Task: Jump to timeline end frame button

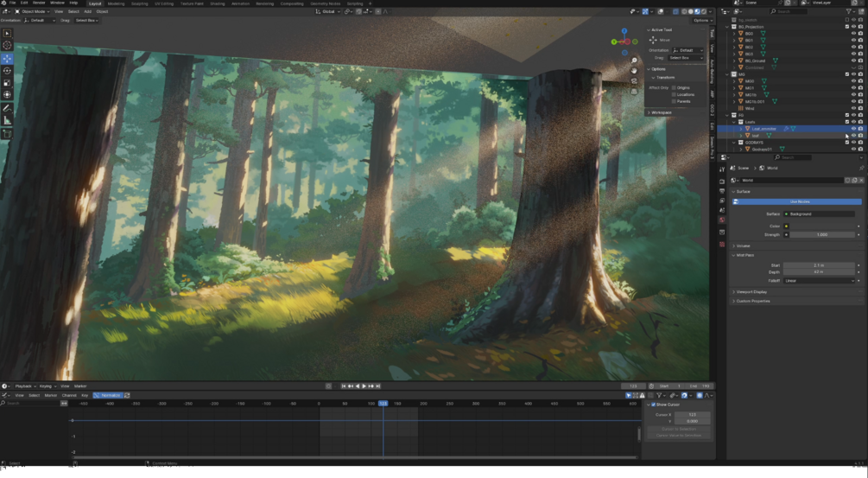Action: (x=378, y=386)
